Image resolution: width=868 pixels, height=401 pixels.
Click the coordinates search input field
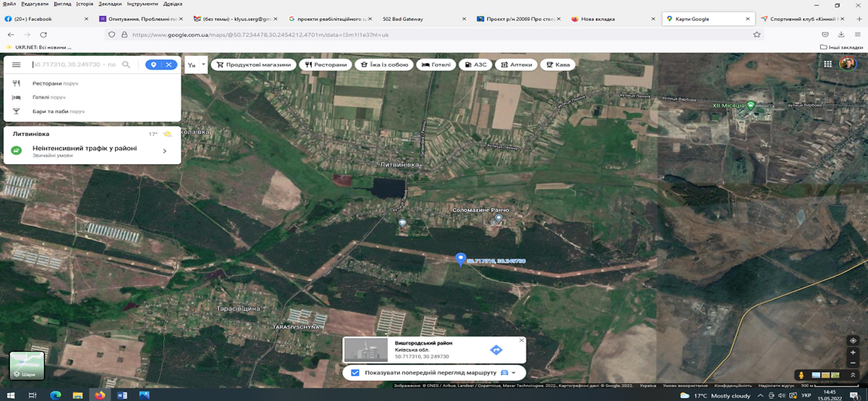click(72, 64)
